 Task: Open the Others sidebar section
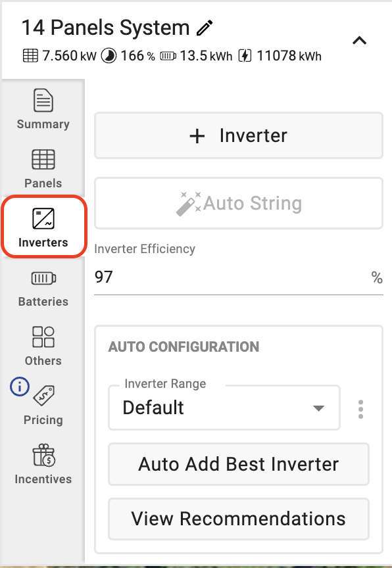[43, 346]
